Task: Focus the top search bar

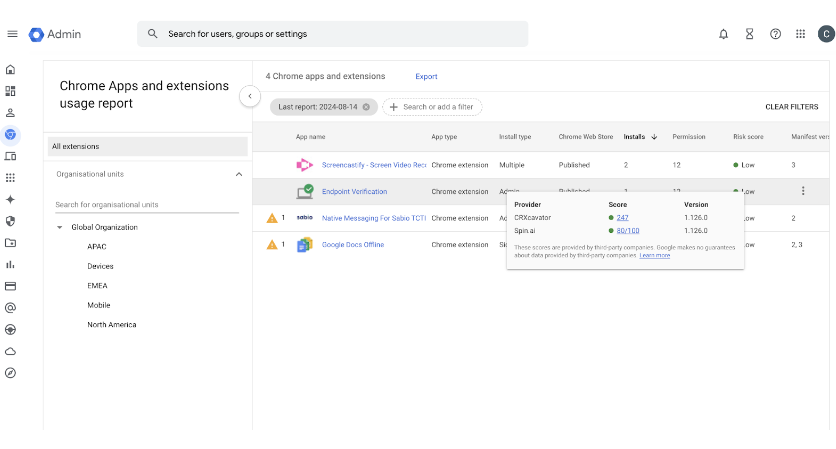Action: click(333, 34)
